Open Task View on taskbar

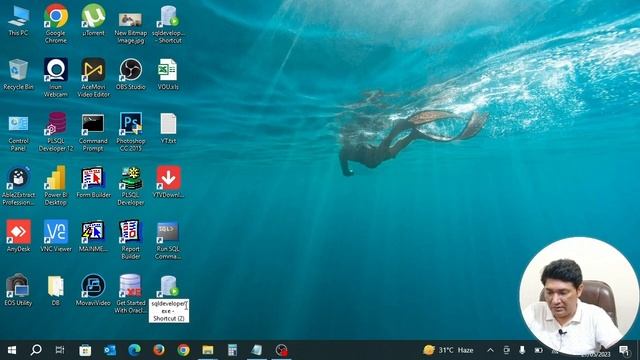[x=60, y=350]
